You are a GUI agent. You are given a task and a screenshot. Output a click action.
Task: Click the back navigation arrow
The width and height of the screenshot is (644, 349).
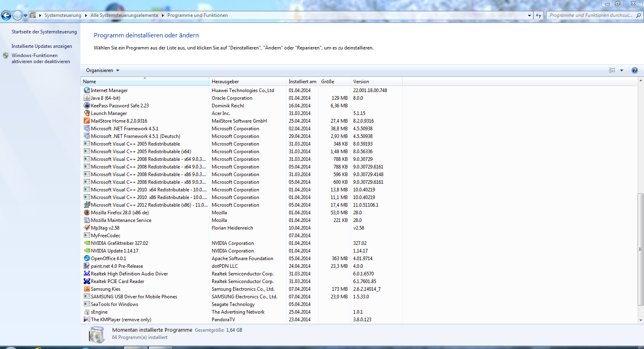[x=6, y=16]
